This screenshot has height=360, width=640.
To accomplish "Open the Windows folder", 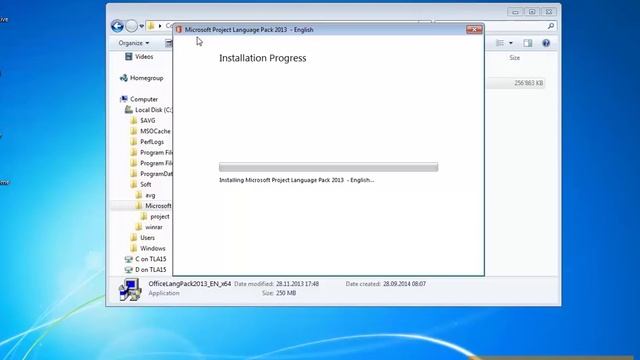I will (x=153, y=248).
